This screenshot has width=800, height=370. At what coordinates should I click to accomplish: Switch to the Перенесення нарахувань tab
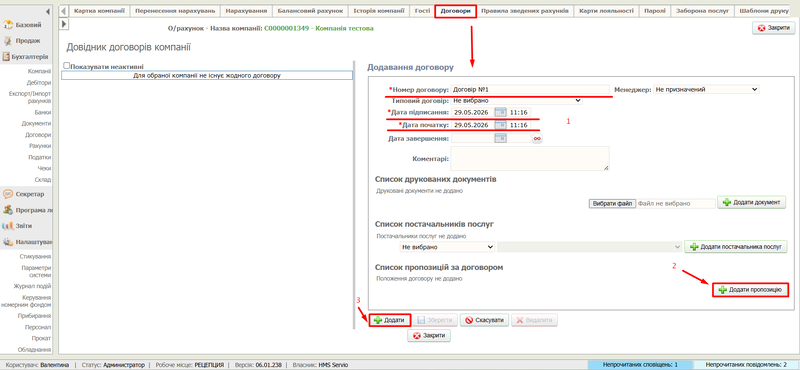[x=176, y=11]
